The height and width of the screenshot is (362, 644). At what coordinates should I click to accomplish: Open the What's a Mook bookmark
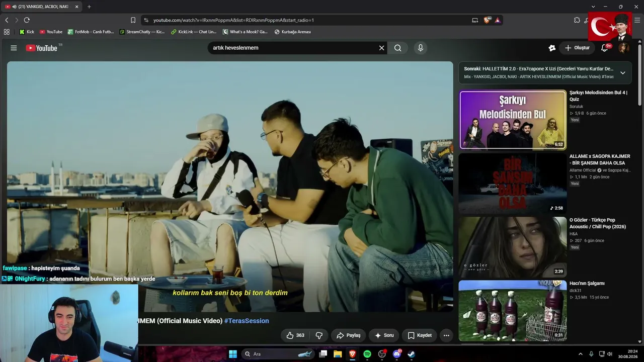[245, 32]
